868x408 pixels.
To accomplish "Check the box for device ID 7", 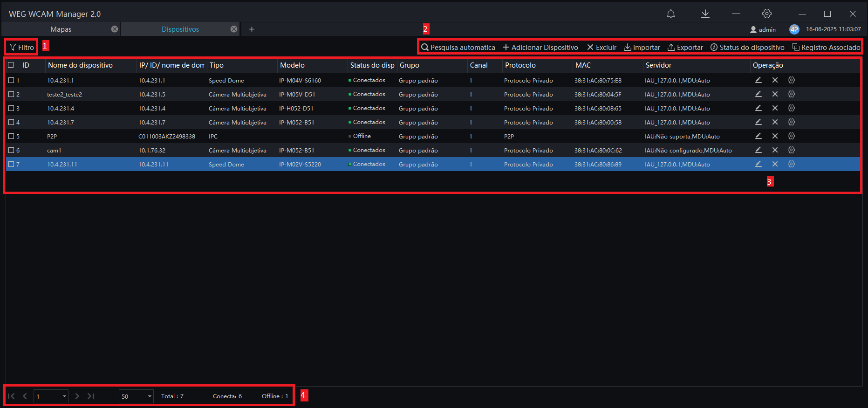I will click(x=11, y=164).
